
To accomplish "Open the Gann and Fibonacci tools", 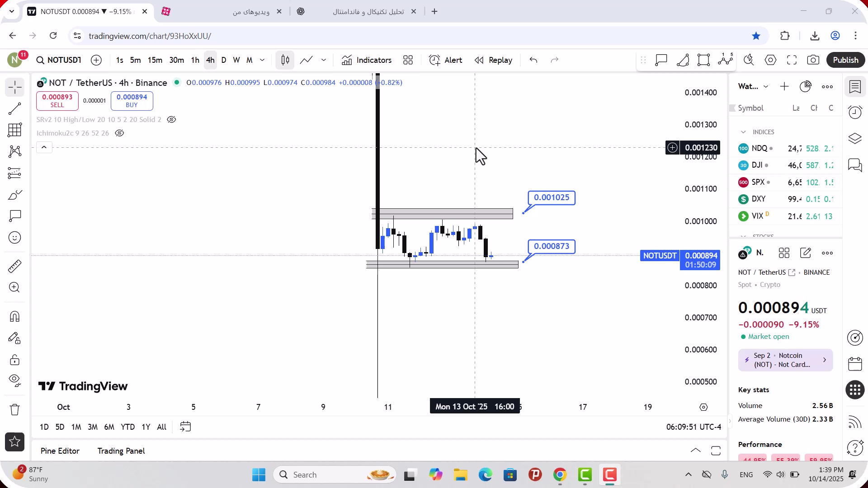I will 15,130.
